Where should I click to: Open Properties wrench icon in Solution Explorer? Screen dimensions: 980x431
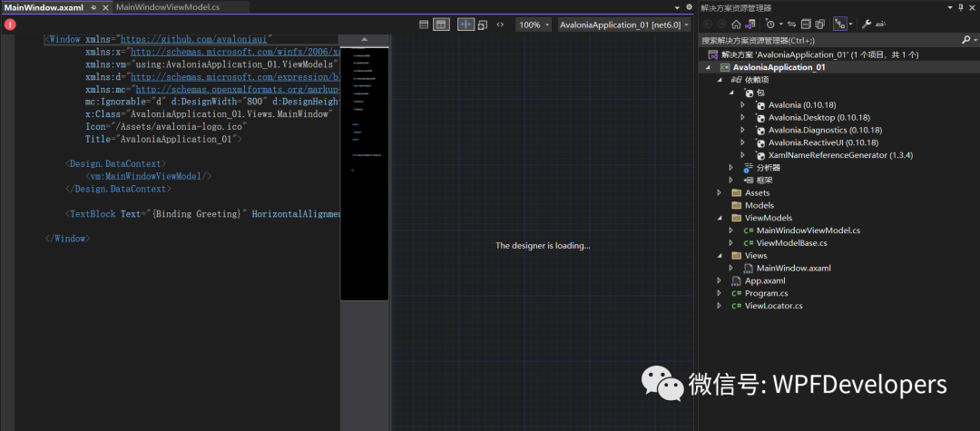pos(867,24)
